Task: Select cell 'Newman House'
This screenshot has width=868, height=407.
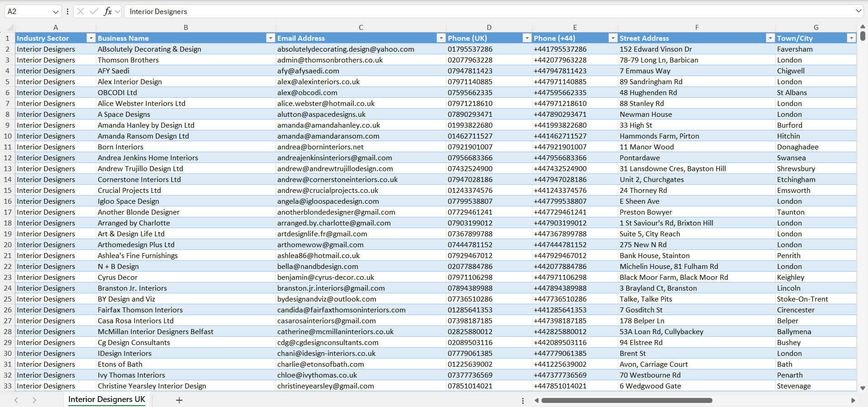Action: coord(697,114)
